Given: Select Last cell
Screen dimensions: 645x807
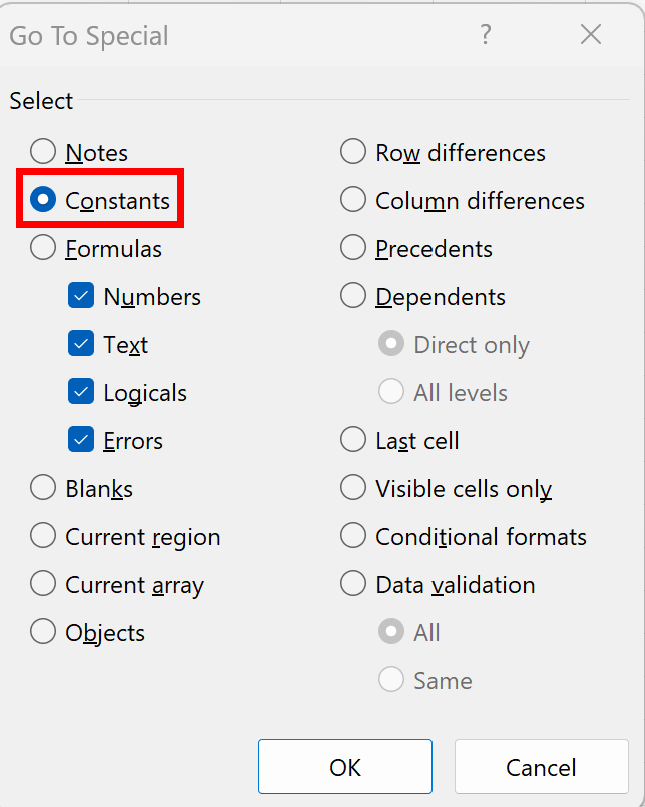Looking at the screenshot, I should 353,440.
